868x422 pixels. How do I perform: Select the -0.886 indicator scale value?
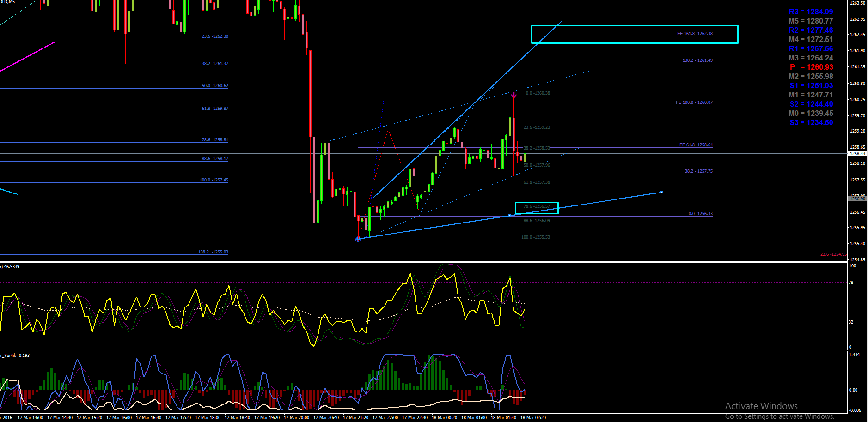(856, 410)
